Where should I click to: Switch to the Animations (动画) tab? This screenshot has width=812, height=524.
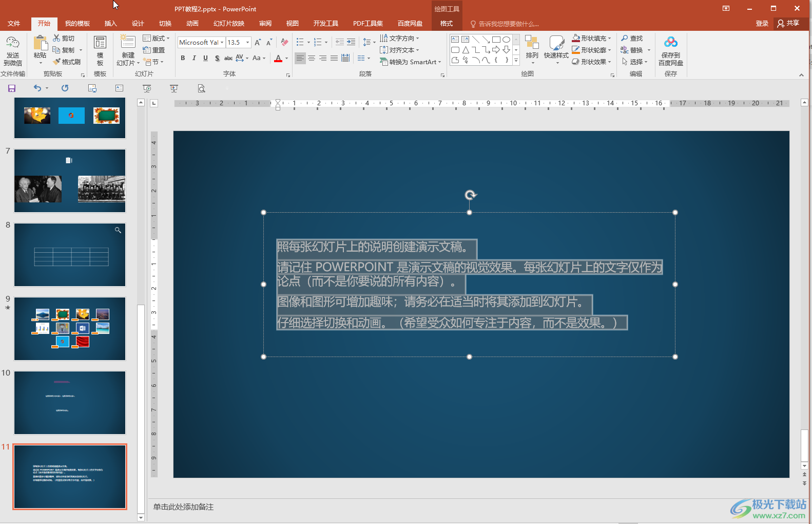tap(192, 24)
